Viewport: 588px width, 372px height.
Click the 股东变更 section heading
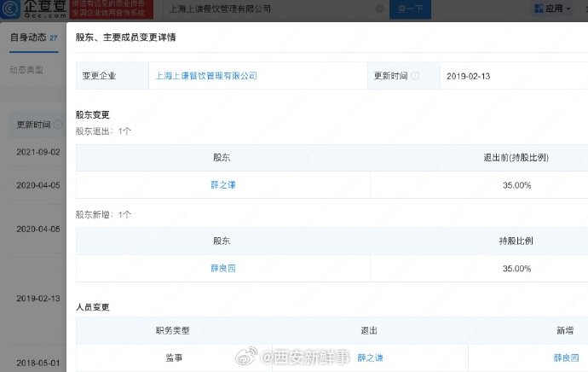[93, 115]
